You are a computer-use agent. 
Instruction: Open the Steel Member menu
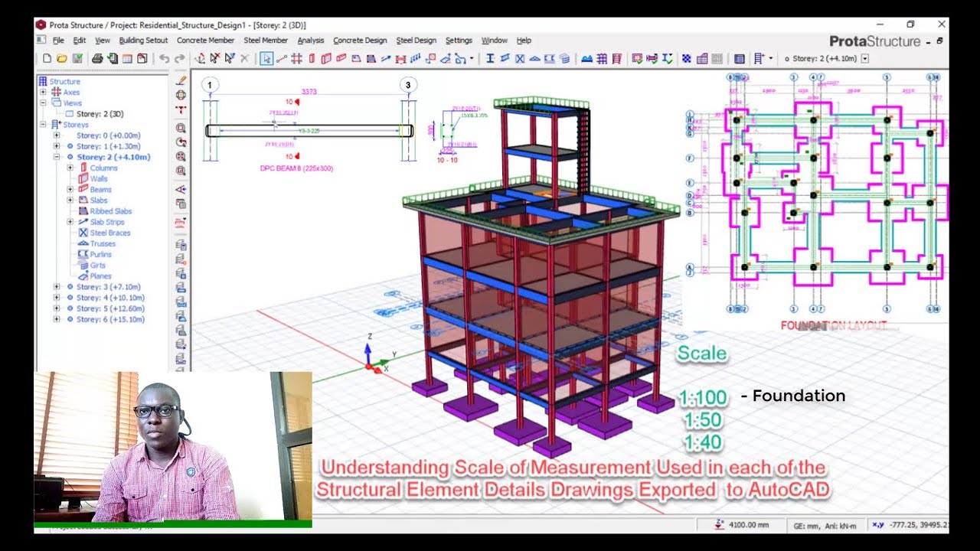click(266, 41)
